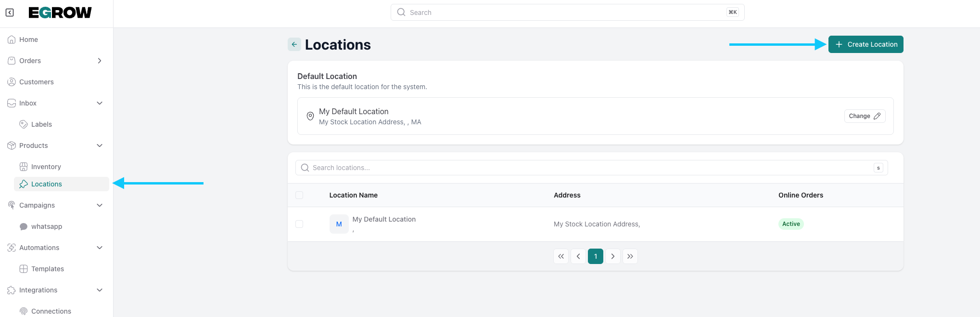Screen dimensions: 980x317
Task: Open Home from the sidebar
Action: tap(28, 40)
